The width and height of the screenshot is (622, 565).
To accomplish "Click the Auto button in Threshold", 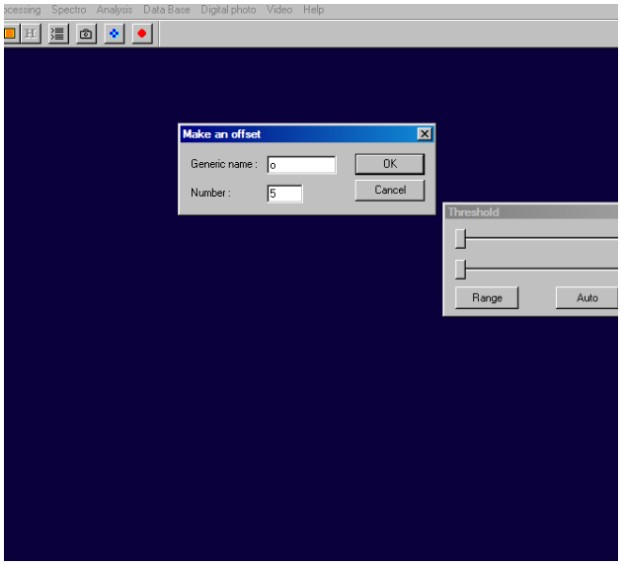I will (x=587, y=298).
